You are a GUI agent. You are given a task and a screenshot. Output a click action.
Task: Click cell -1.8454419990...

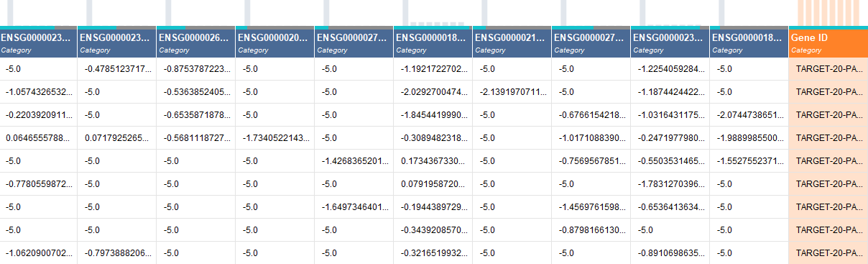point(433,115)
